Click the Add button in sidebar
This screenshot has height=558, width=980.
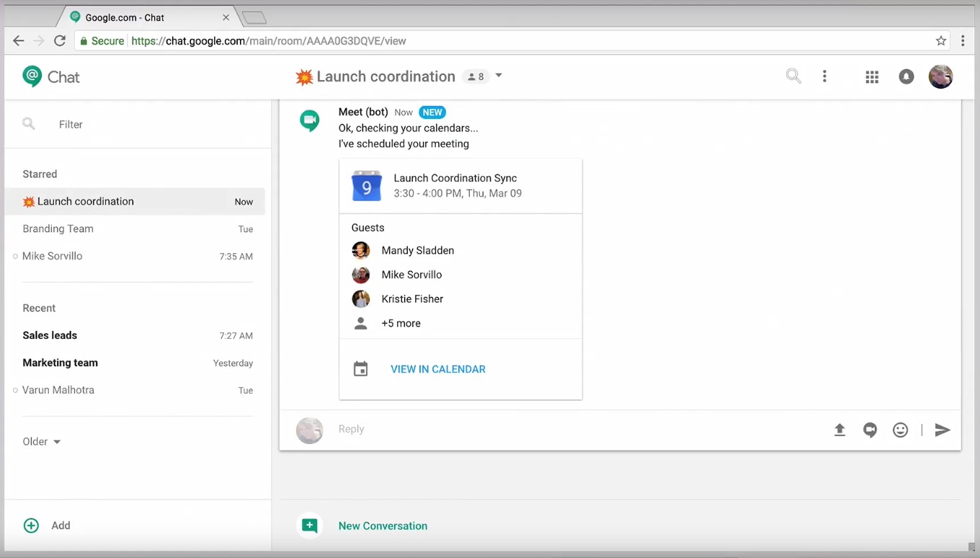[47, 526]
